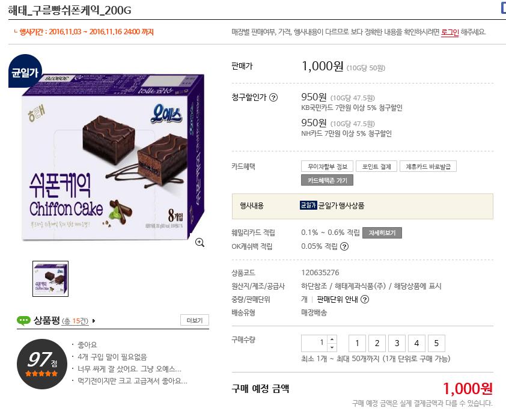The height and width of the screenshot is (420, 506).
Task: Click the help icon next to 청구할인가
Action: pyautogui.click(x=273, y=97)
